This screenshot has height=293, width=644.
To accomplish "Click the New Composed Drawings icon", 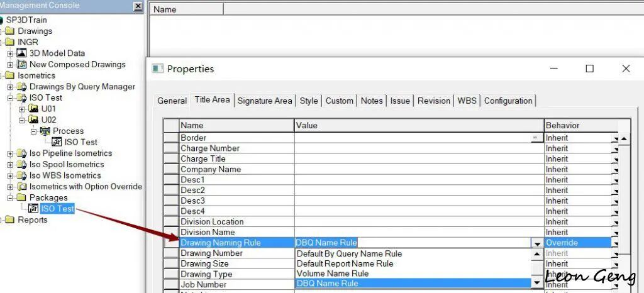I will tap(21, 64).
